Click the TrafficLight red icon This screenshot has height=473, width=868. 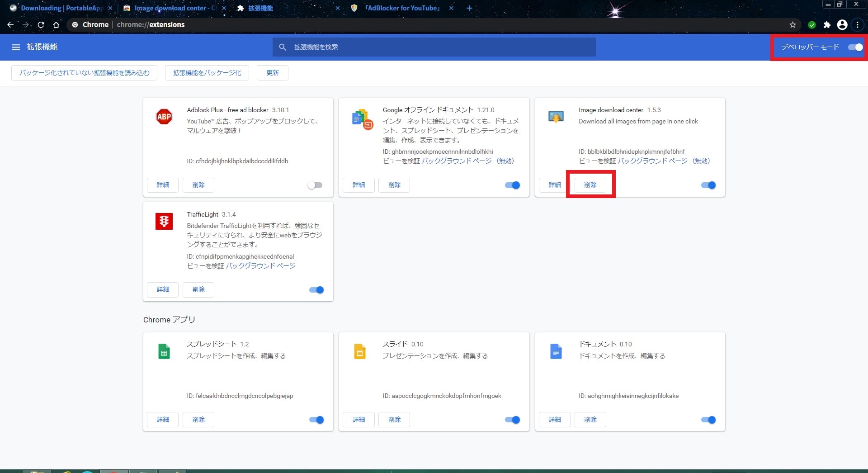[x=164, y=221]
